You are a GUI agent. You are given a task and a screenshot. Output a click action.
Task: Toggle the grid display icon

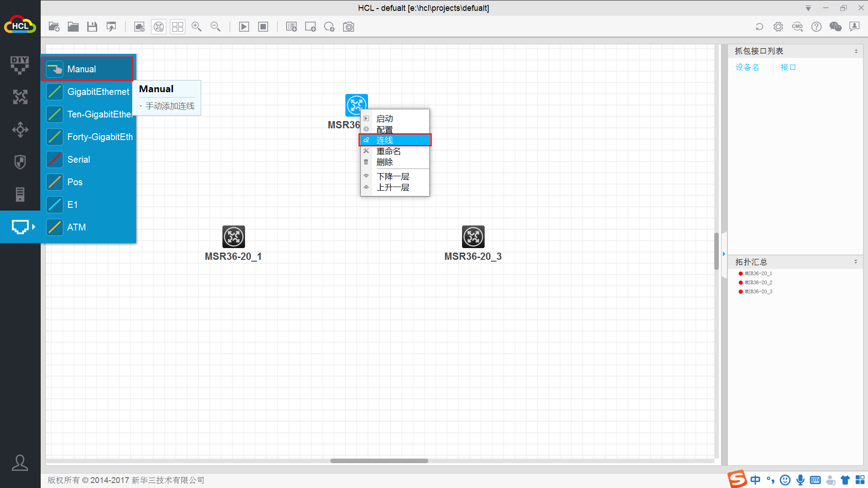178,27
